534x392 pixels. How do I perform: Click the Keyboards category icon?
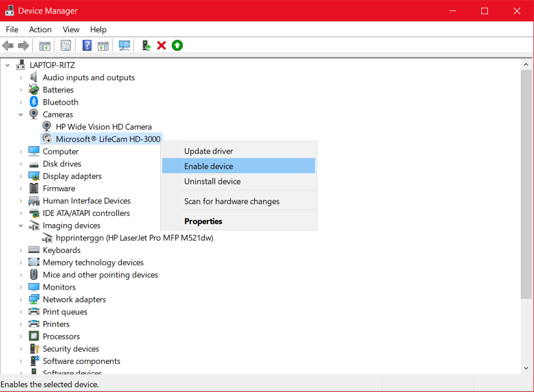[x=34, y=250]
